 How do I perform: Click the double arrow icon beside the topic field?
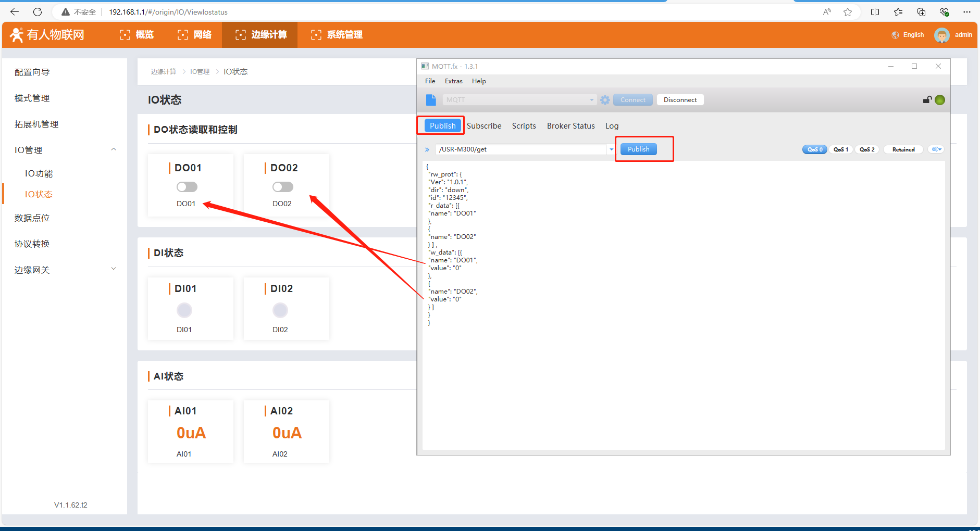pyautogui.click(x=427, y=149)
